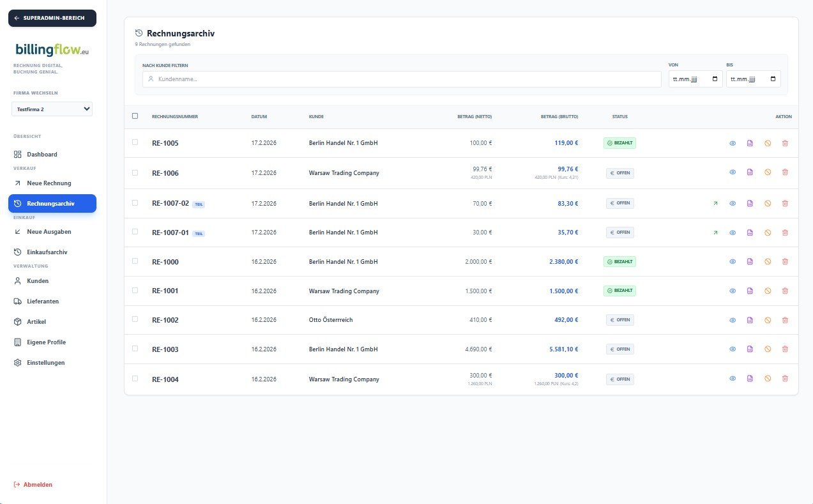The width and height of the screenshot is (813, 504).
Task: Select the checkbox for invoice RE-1002
Action: pyautogui.click(x=135, y=319)
